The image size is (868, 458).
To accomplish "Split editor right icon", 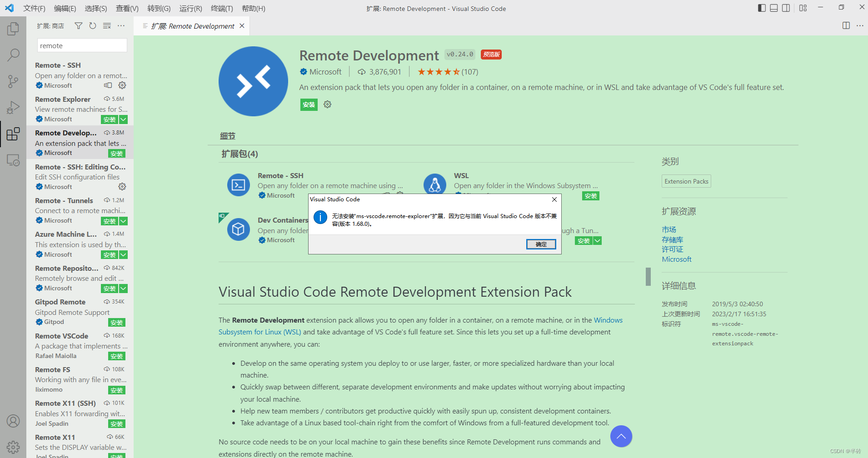I will point(846,26).
